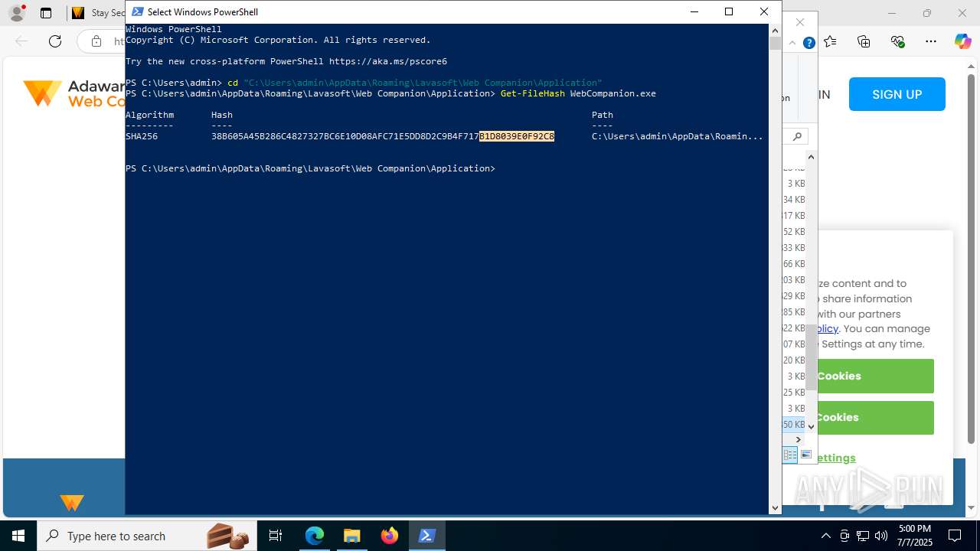The width and height of the screenshot is (980, 551).
Task: Open the Edge profile avatar icon
Action: pos(16,13)
